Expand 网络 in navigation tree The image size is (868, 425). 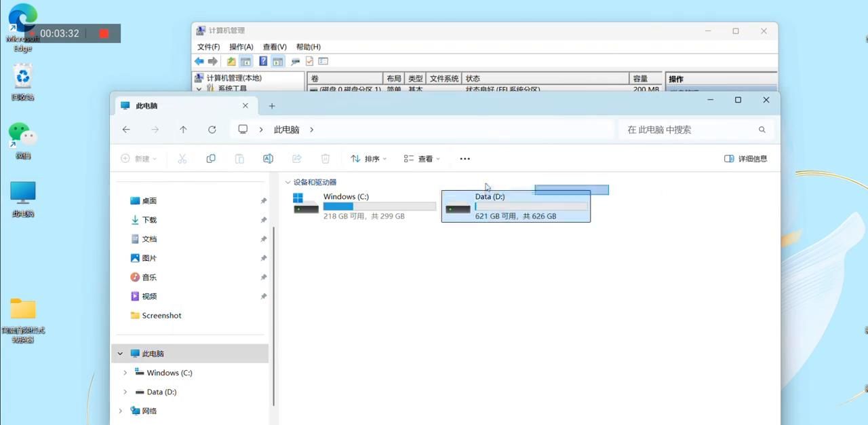(x=120, y=411)
